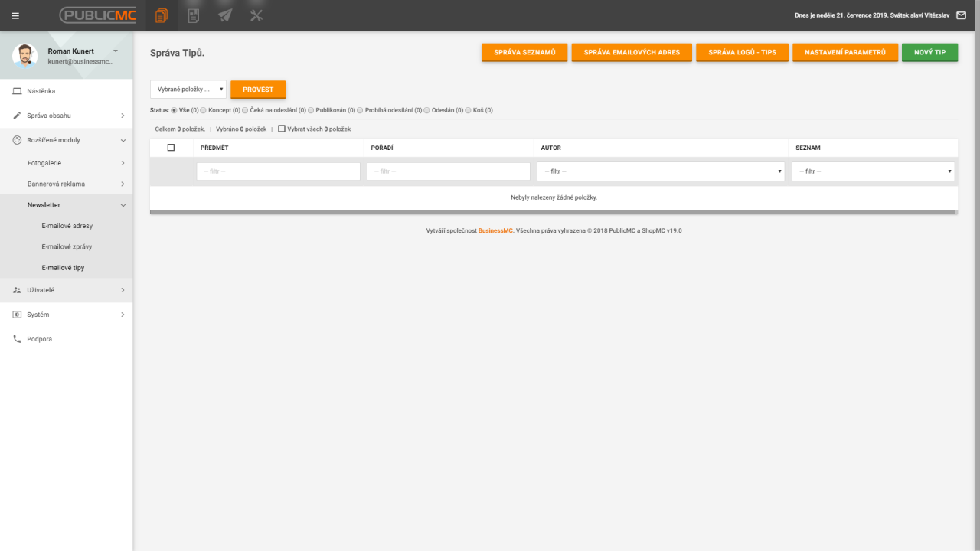Focus the Předmět filter input
The height and width of the screenshot is (551, 980).
279,171
